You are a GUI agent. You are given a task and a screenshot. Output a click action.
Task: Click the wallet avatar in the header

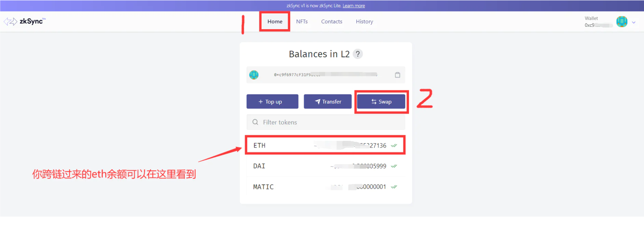tap(622, 22)
